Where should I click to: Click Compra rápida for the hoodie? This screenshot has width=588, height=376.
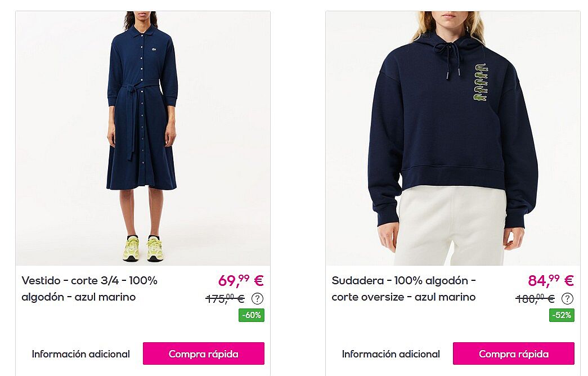(514, 353)
